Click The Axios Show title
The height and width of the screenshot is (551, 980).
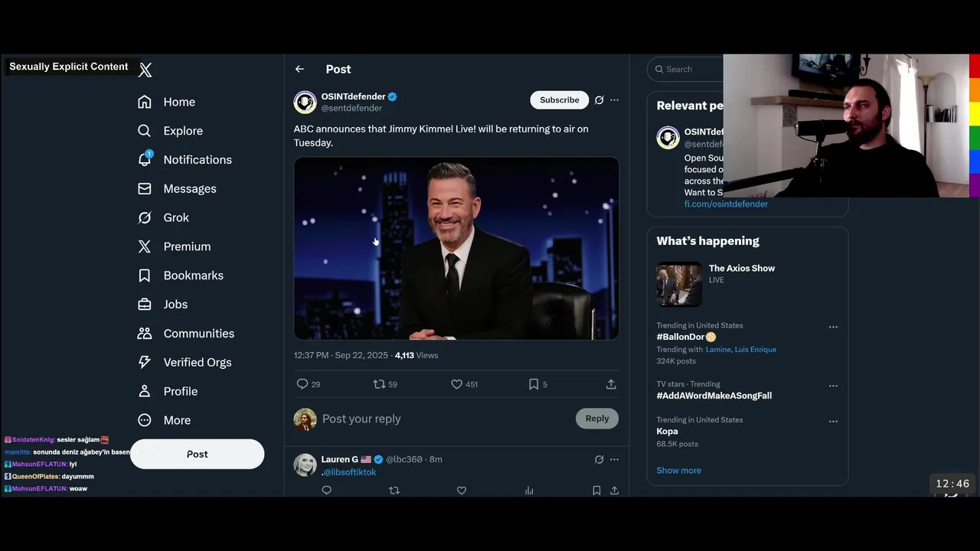pyautogui.click(x=742, y=268)
